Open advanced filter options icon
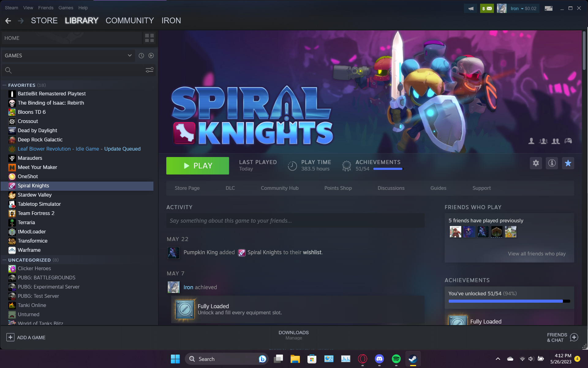This screenshot has width=588, height=368. click(149, 70)
